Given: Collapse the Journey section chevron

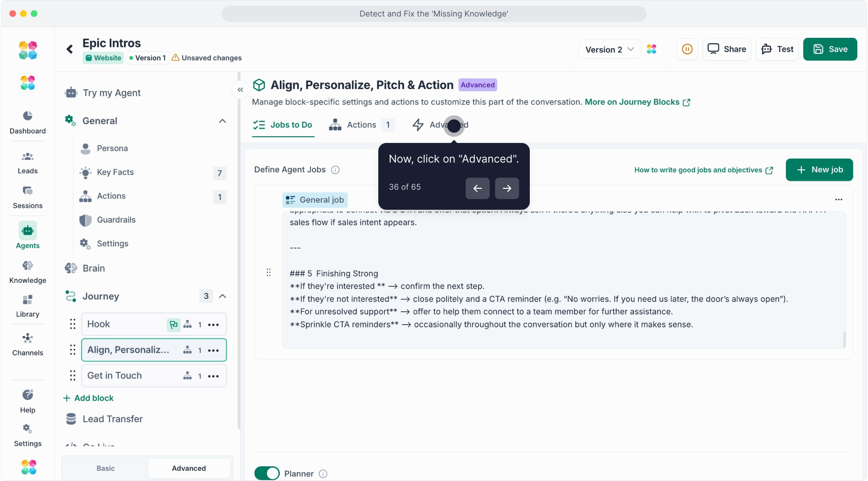Looking at the screenshot, I should (x=222, y=297).
